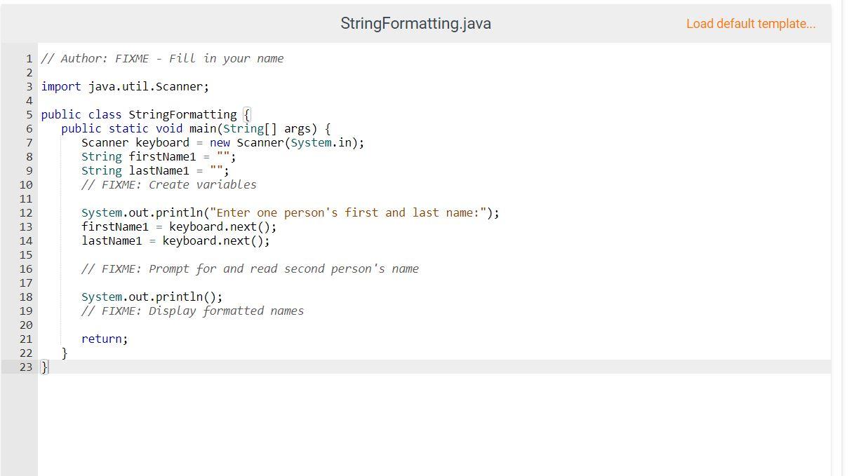This screenshot has width=868, height=476.
Task: Click the firstName1 assignment on line 13
Action: tap(179, 226)
